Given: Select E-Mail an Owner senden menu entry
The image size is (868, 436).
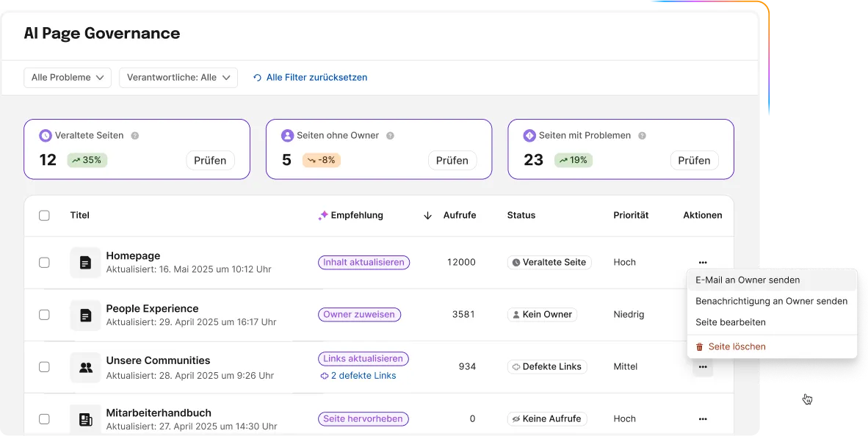Looking at the screenshot, I should point(746,280).
